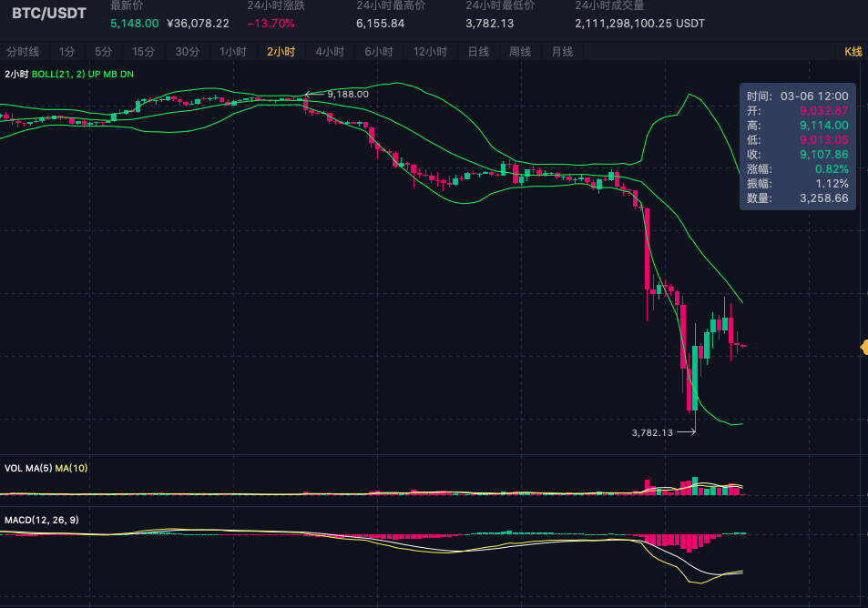Click the tooltip close value 9,107.86
Image resolution: width=868 pixels, height=608 pixels.
coord(823,155)
